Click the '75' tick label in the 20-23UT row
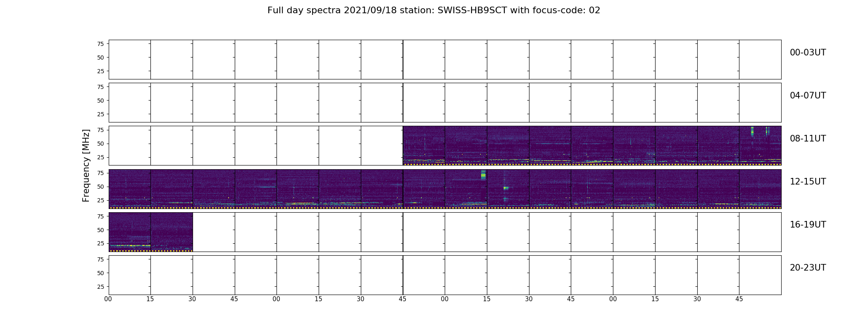 click(x=100, y=259)
